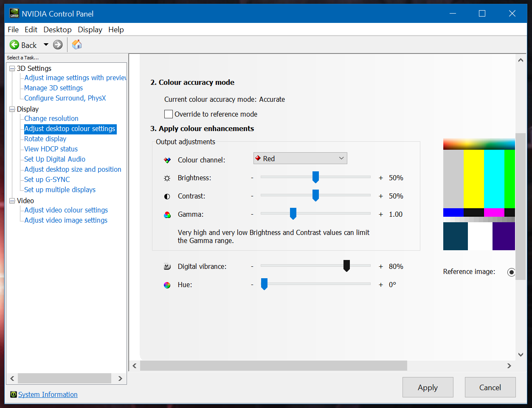Enable Override to reference mode checkbox
This screenshot has width=532, height=408.
point(169,114)
